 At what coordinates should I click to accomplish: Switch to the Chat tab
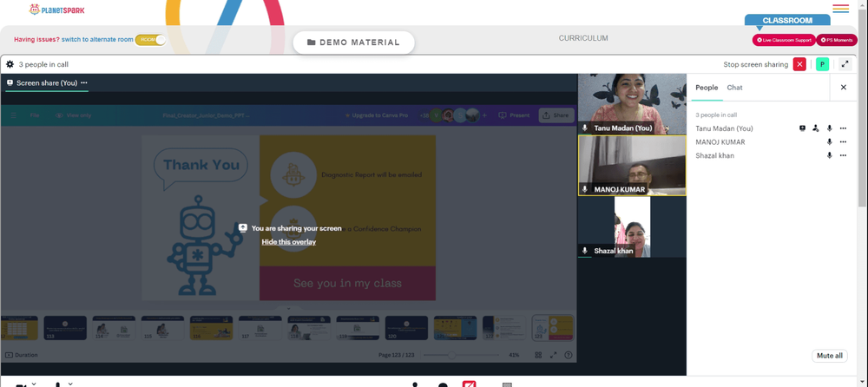[x=734, y=88]
